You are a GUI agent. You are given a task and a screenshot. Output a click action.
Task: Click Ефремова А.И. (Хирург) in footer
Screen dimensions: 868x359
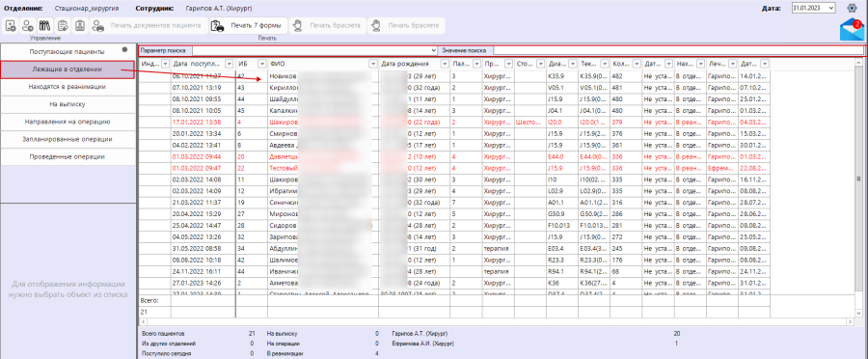(422, 344)
